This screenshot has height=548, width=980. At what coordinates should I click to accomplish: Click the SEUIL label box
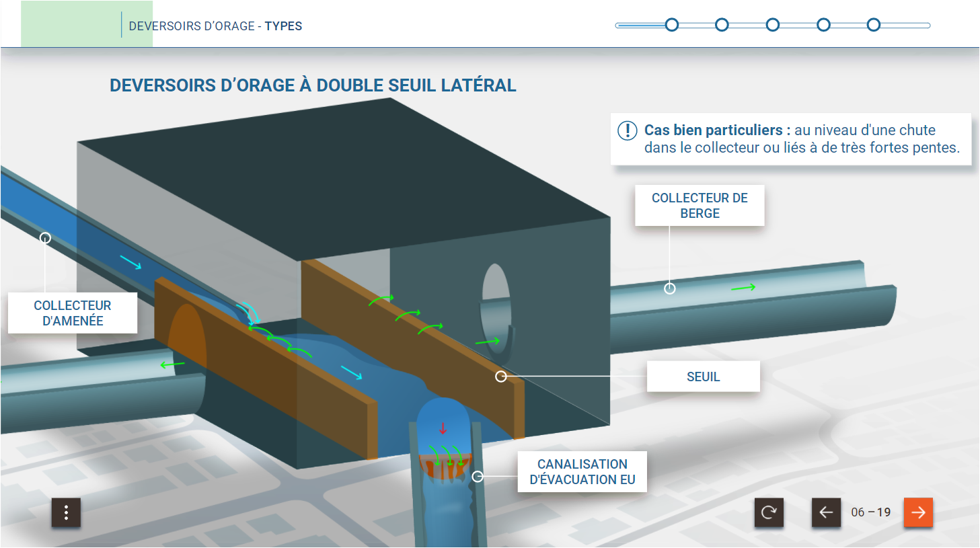point(703,377)
